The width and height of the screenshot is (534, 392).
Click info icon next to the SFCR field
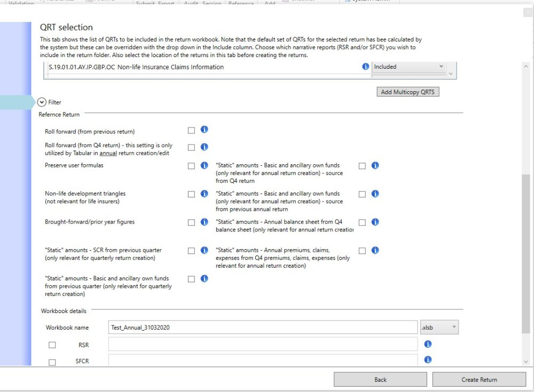[427, 359]
